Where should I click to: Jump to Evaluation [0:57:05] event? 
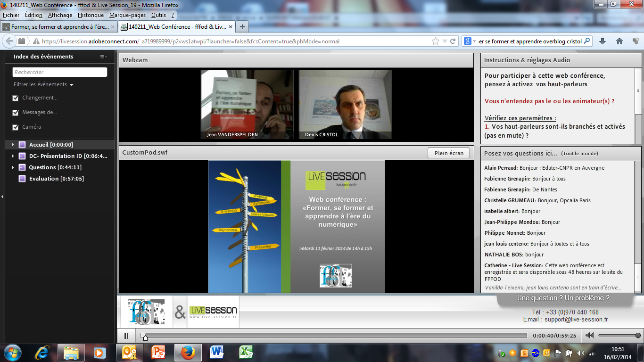57,179
